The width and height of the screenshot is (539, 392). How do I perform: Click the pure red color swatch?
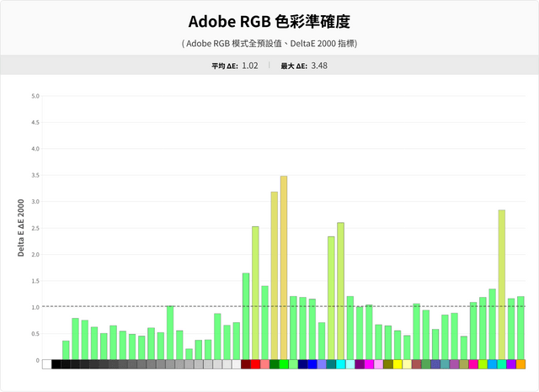tap(255, 364)
